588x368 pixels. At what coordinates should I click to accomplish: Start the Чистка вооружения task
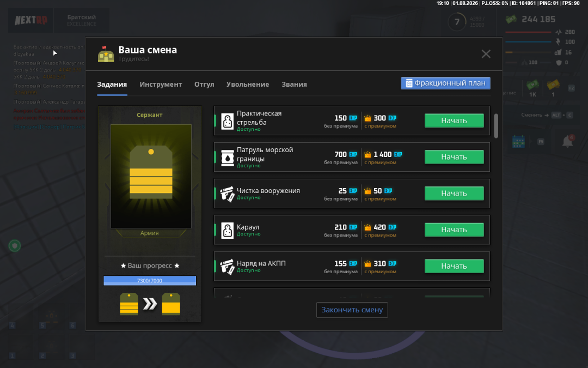[454, 194]
